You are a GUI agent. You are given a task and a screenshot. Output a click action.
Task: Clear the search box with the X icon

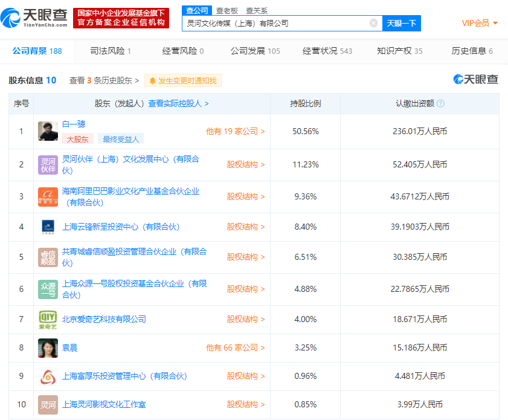click(x=373, y=23)
